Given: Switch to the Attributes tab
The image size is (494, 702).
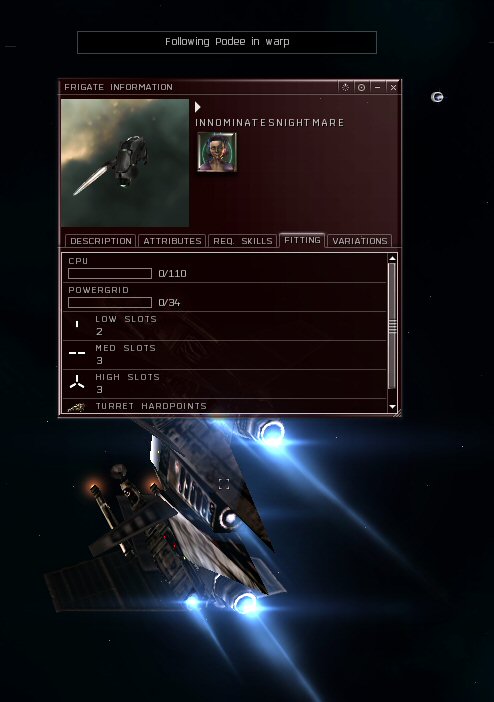Looking at the screenshot, I should 172,241.
